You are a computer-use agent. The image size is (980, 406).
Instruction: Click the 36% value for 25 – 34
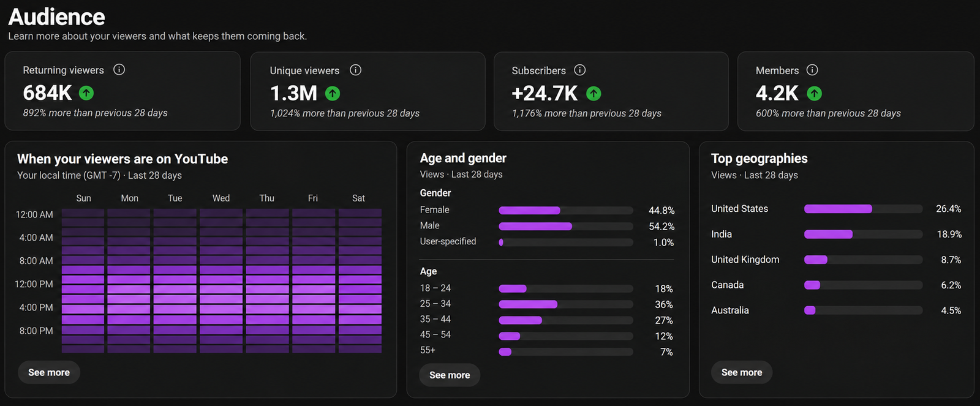pos(664,304)
